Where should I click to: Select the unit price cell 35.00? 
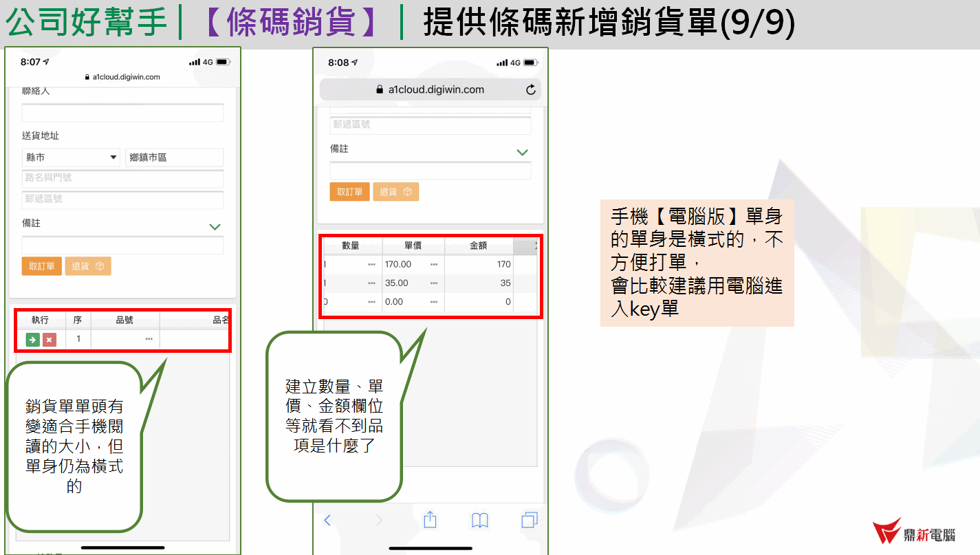pos(413,283)
